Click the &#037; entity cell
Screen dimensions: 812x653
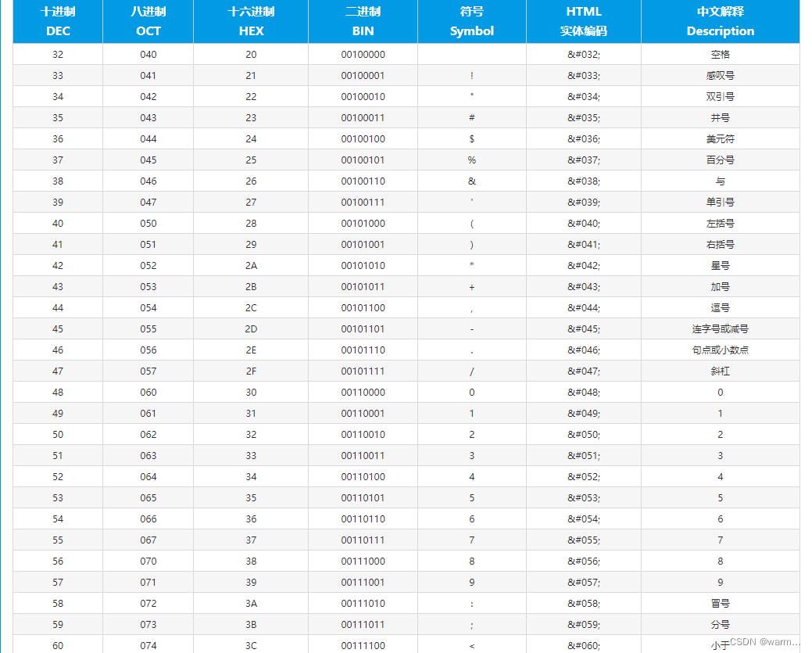click(584, 160)
